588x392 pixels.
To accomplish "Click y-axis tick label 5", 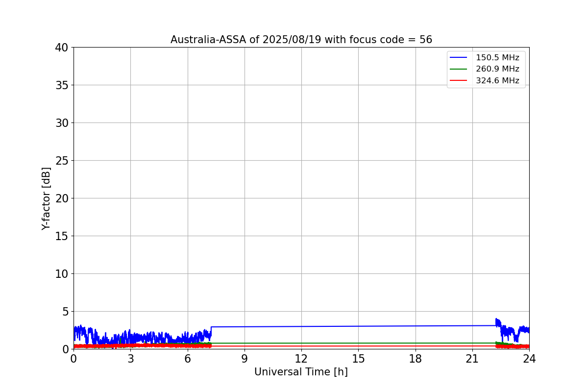I will pos(65,312).
